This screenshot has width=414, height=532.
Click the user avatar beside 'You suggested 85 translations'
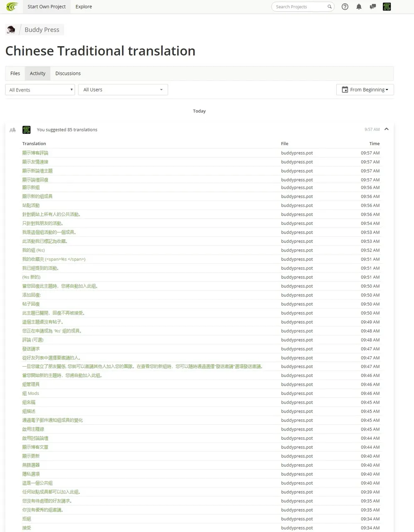click(x=27, y=130)
